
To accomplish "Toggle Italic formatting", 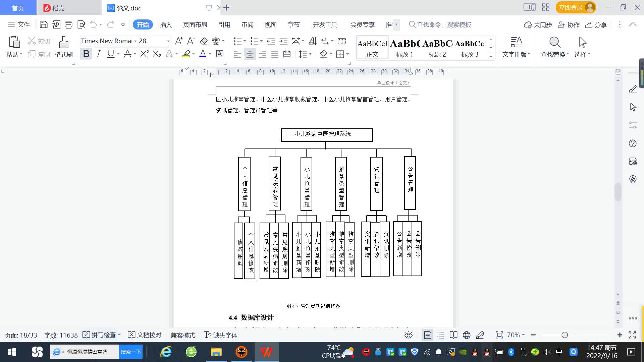I will click(98, 54).
